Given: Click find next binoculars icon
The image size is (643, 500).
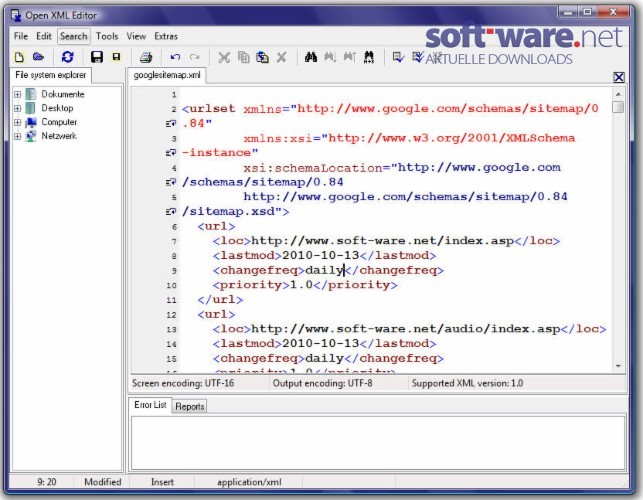Looking at the screenshot, I should pos(331,57).
